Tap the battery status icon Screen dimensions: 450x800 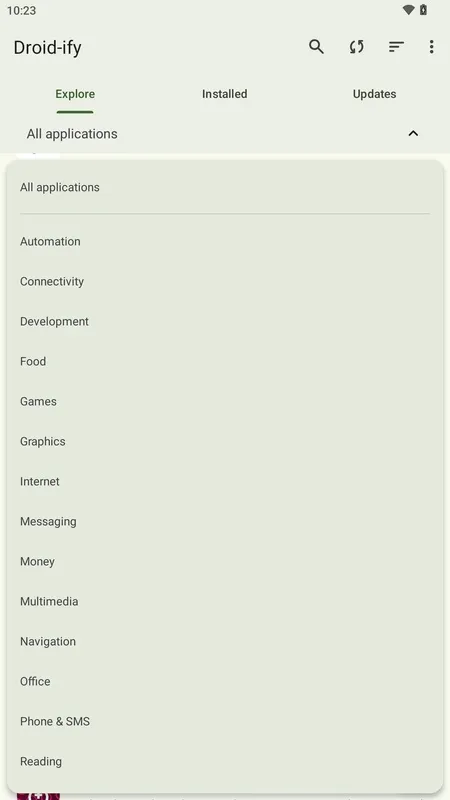(423, 10)
